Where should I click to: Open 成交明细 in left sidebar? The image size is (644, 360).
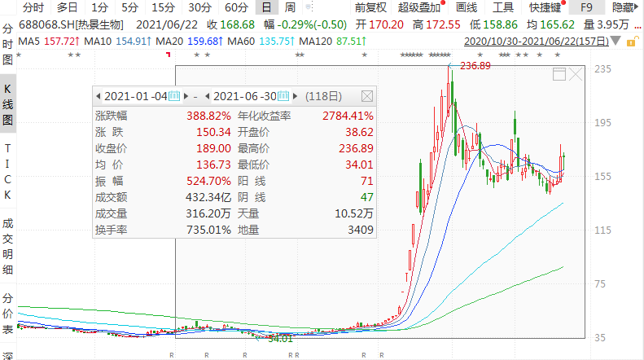coord(7,247)
